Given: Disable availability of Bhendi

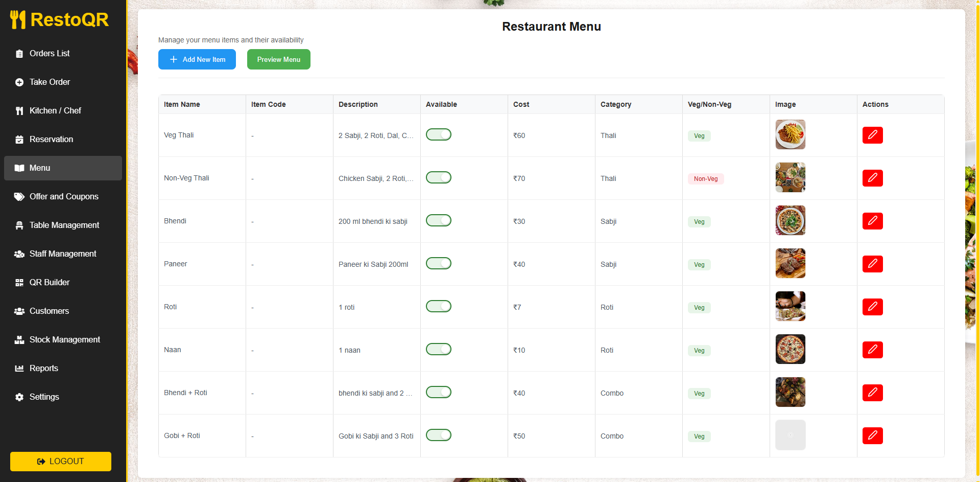Looking at the screenshot, I should point(439,220).
